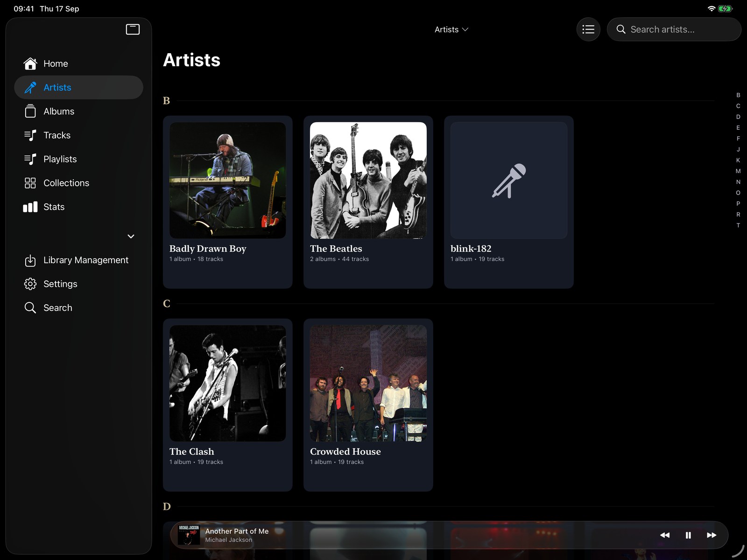This screenshot has width=747, height=560.
Task: Click the Tracks music note icon
Action: pyautogui.click(x=30, y=135)
